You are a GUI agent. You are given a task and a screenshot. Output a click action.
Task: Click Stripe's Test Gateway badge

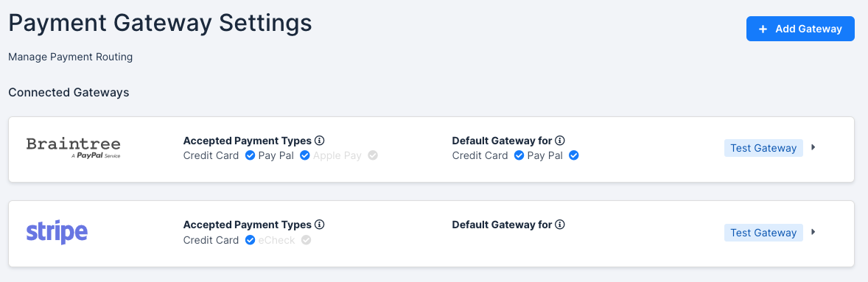click(x=763, y=233)
